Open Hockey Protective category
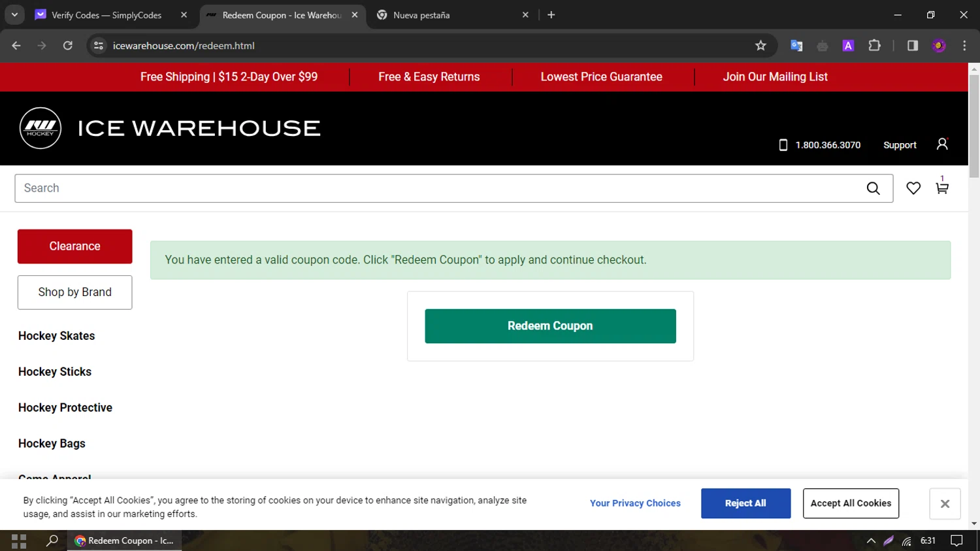The height and width of the screenshot is (551, 980). [65, 408]
